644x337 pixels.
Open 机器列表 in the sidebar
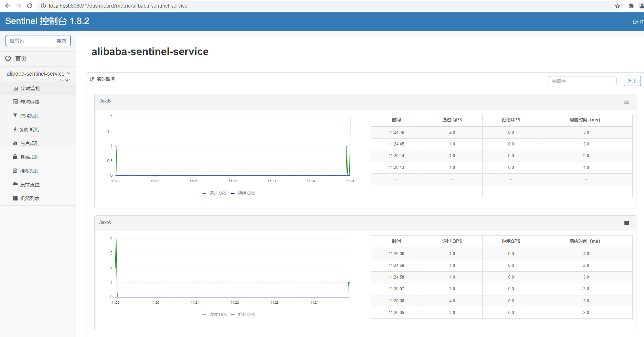click(x=30, y=198)
